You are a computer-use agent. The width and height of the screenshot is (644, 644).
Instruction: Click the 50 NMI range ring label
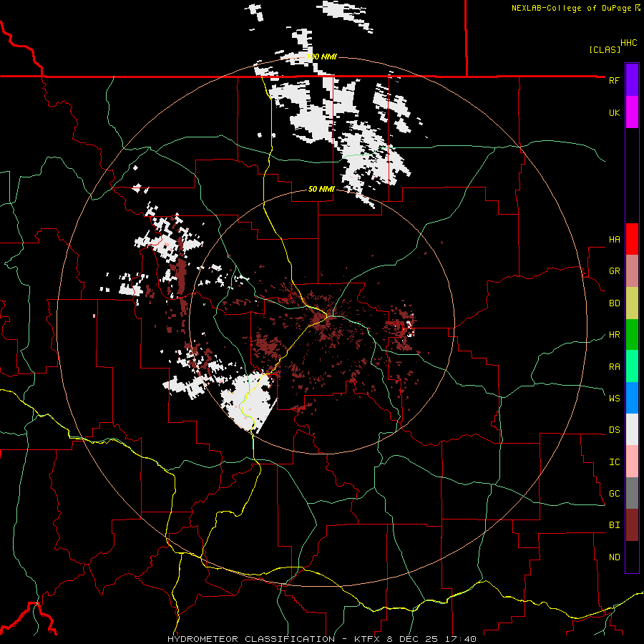321,189
